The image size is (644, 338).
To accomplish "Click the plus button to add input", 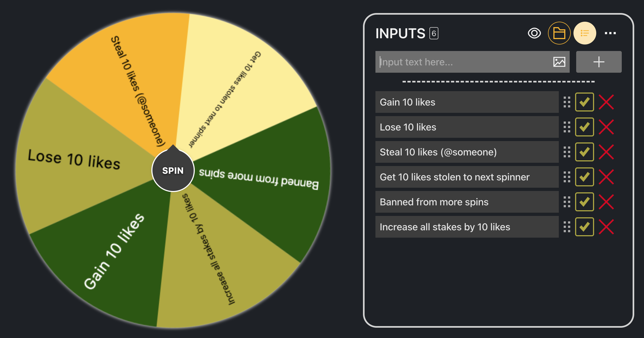I will 599,62.
